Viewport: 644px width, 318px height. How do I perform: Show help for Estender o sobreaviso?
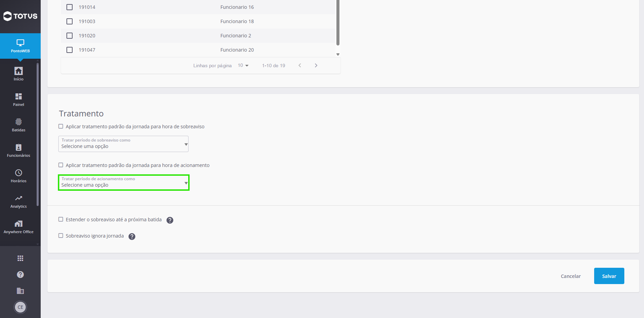click(x=170, y=220)
